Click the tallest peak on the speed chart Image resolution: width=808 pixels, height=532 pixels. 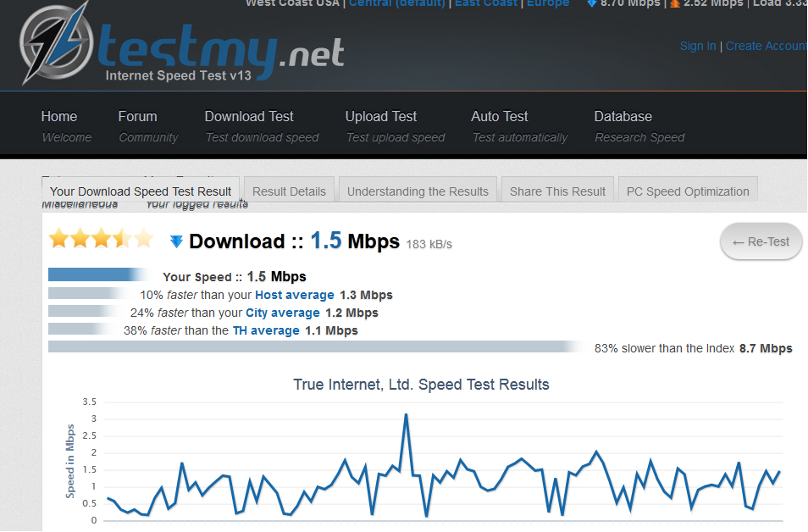click(x=406, y=414)
